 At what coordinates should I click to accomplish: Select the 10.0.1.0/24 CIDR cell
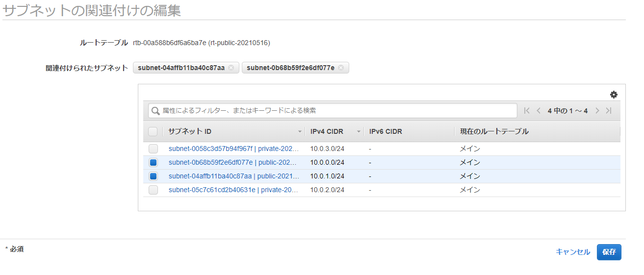(x=327, y=176)
